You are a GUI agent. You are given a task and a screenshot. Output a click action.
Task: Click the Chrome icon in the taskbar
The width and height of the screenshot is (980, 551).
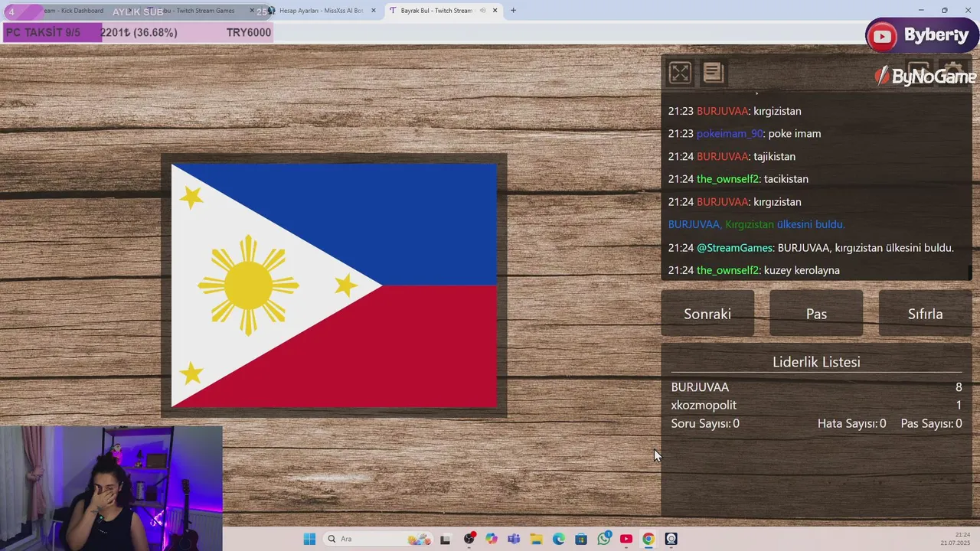648,539
